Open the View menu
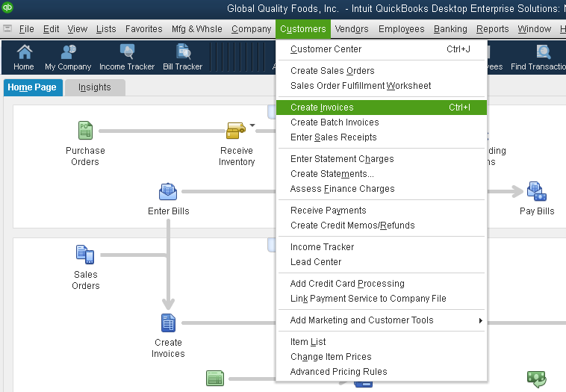566x392 pixels. tap(78, 29)
